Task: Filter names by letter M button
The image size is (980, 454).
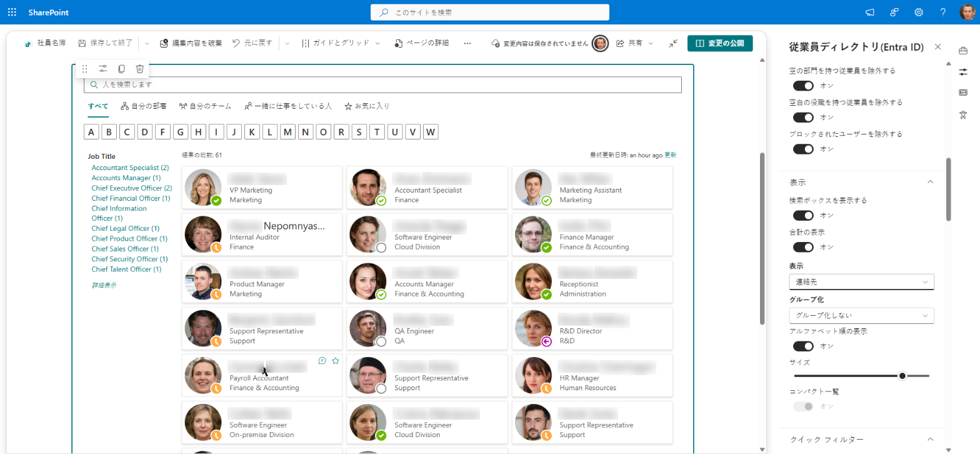Action: pyautogui.click(x=287, y=132)
